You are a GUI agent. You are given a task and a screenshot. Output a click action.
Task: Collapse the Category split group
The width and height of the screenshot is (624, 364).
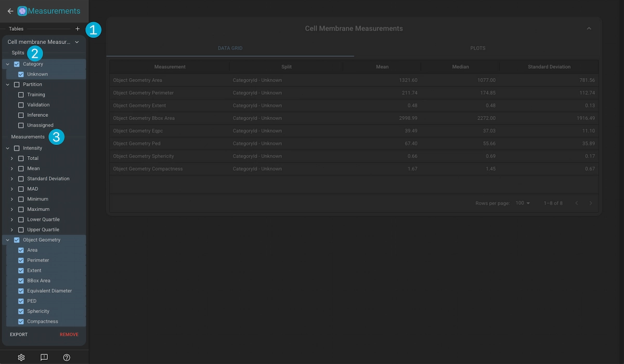click(8, 64)
